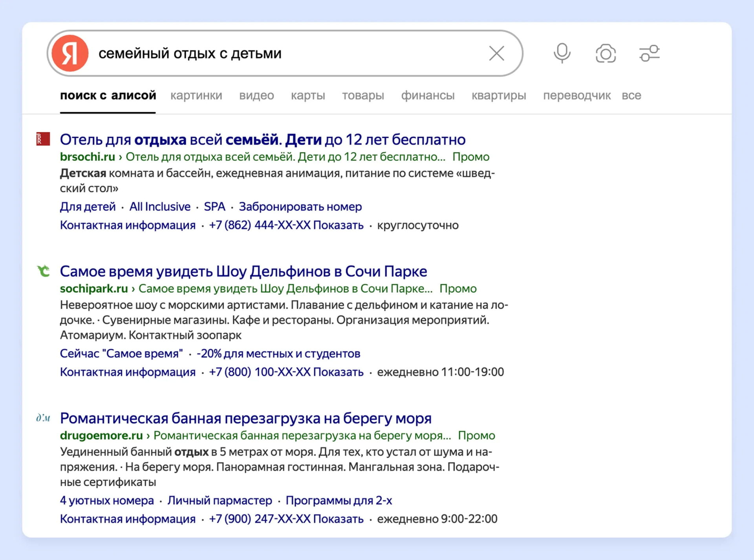Switch to the картинки tab

coord(196,95)
